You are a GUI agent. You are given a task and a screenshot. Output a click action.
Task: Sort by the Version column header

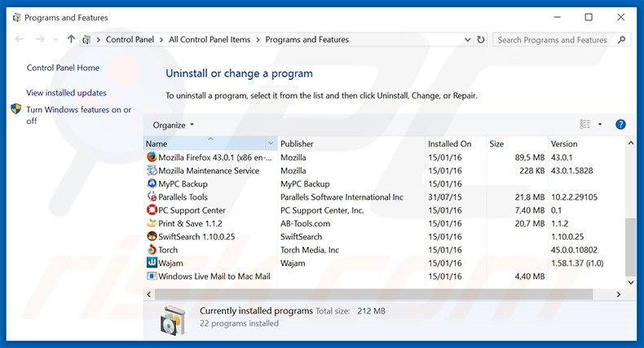click(x=564, y=143)
